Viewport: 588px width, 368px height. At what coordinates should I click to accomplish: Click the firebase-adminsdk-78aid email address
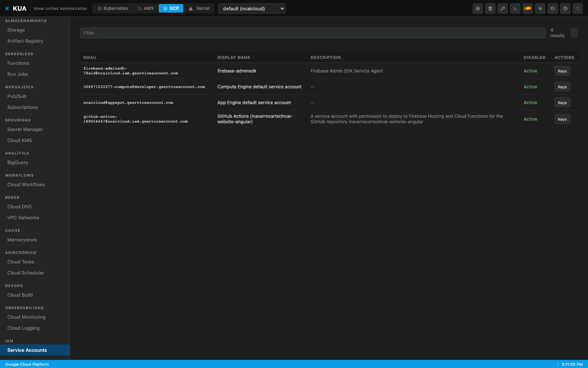coord(131,71)
